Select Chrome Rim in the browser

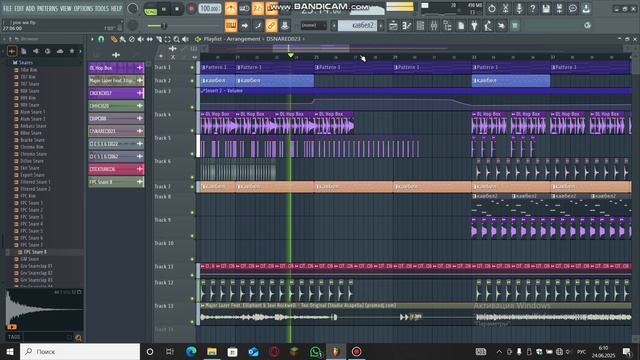pyautogui.click(x=31, y=147)
